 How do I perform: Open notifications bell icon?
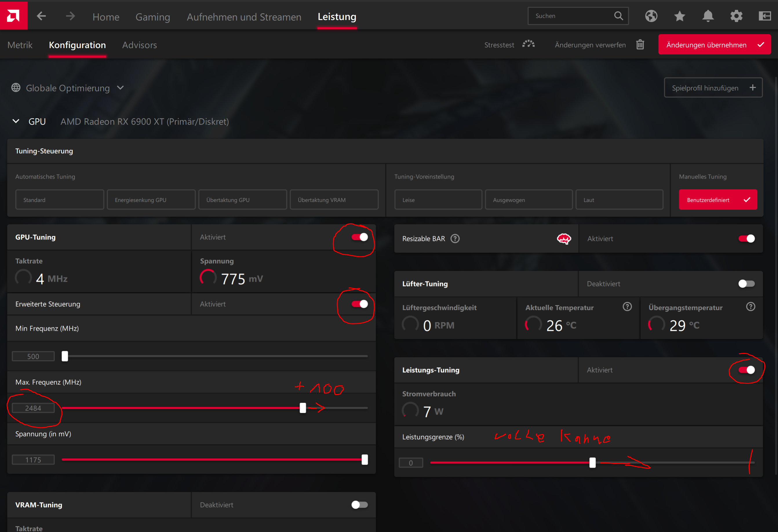708,16
